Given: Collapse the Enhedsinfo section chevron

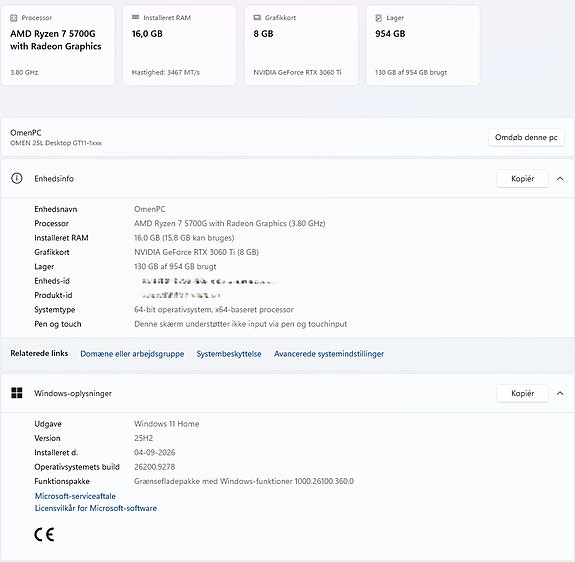Looking at the screenshot, I should tap(560, 179).
